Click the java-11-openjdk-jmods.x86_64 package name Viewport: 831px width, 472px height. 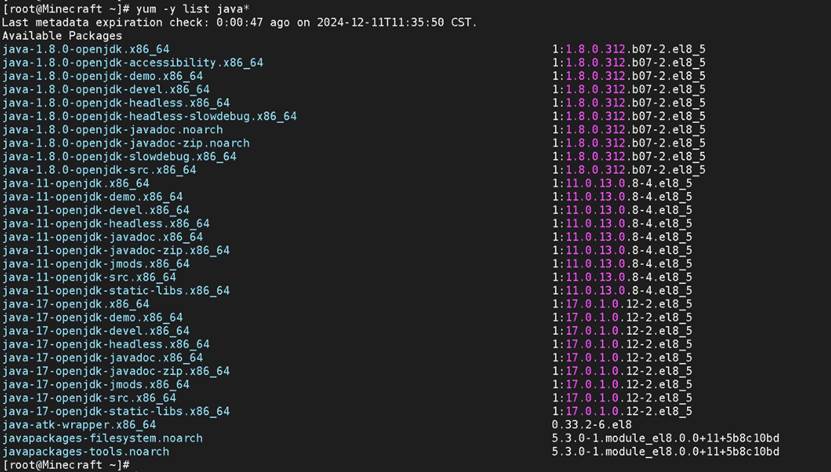96,264
